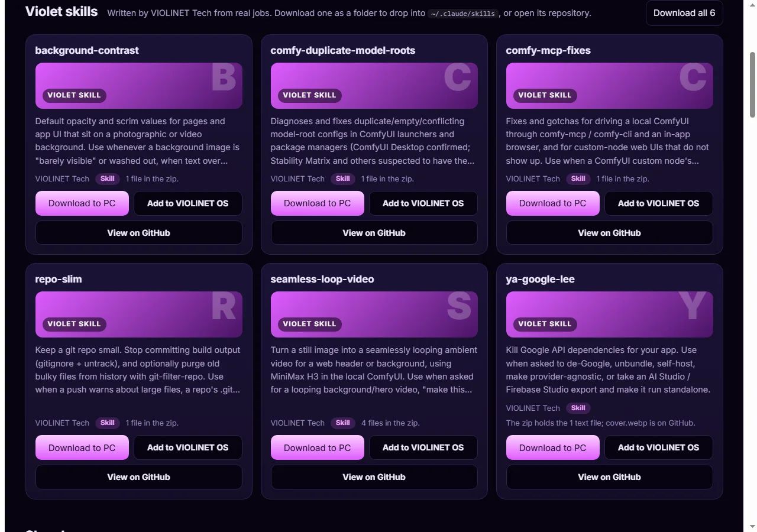757x532 pixels.
Task: Click Skill tag on comfy-mcp-fixes card
Action: [x=578, y=179]
